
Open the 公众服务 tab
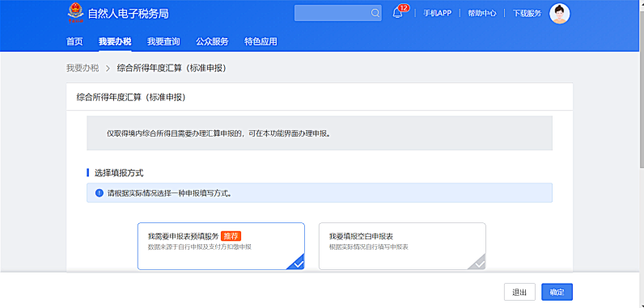[x=212, y=41]
